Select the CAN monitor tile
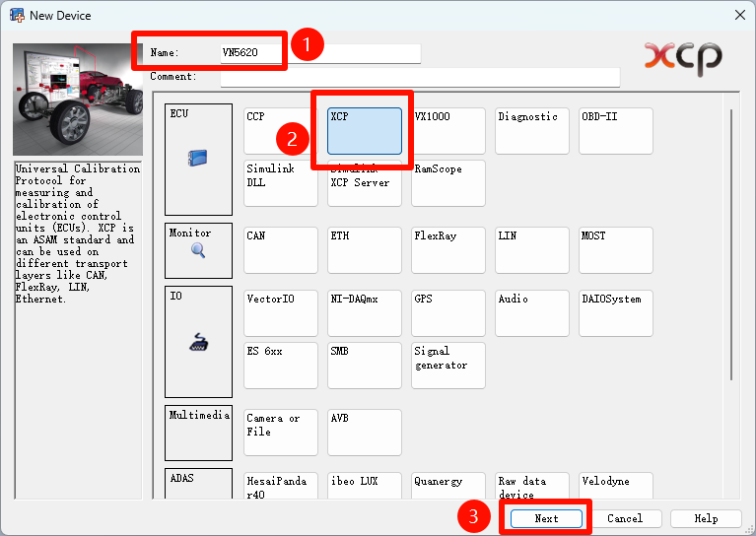756x536 pixels. (281, 250)
